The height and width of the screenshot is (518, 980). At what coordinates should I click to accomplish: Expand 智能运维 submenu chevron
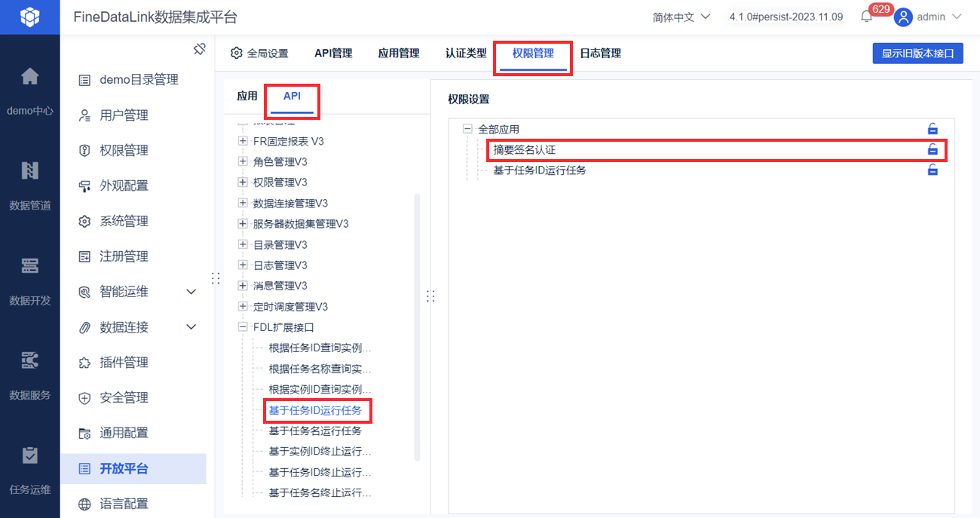(191, 292)
